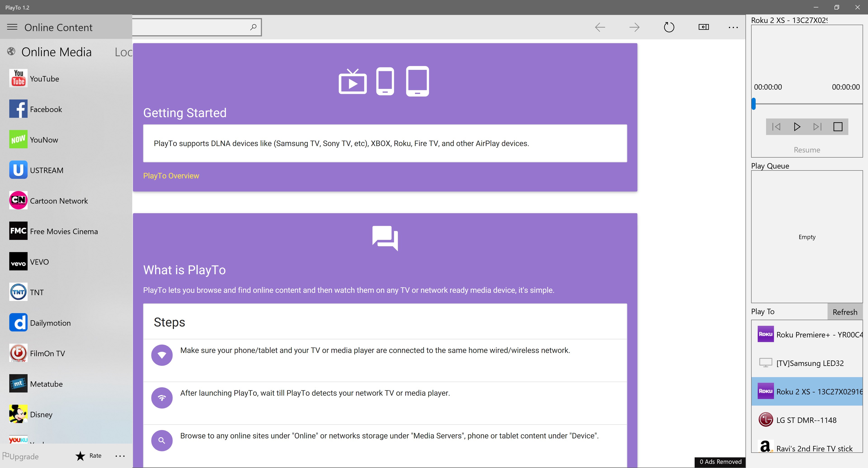Go forward with the right arrow
868x468 pixels.
pyautogui.click(x=634, y=27)
